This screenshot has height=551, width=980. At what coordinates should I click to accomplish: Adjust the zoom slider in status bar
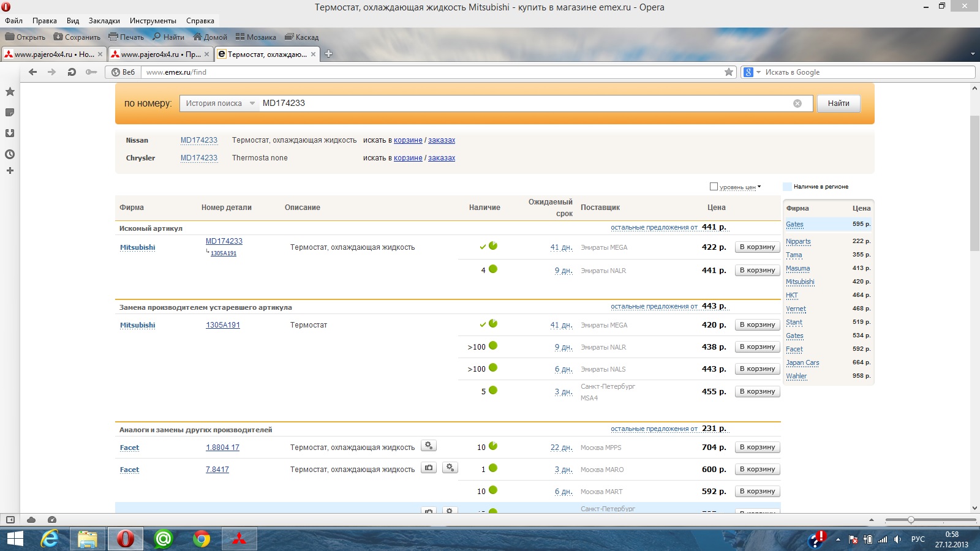point(911,520)
